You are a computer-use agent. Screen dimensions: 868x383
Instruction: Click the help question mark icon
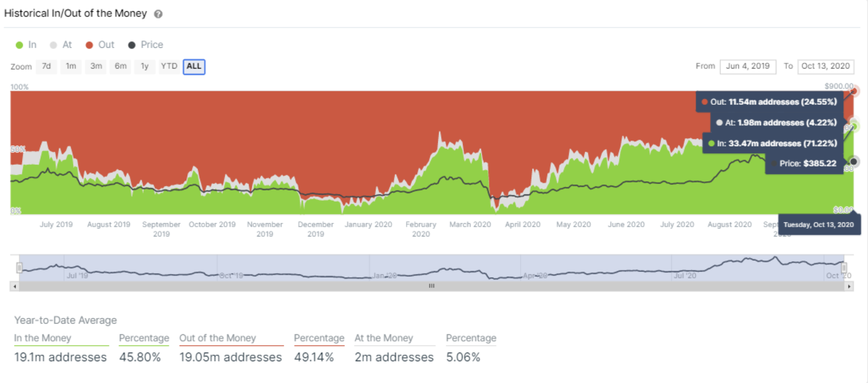pyautogui.click(x=158, y=14)
